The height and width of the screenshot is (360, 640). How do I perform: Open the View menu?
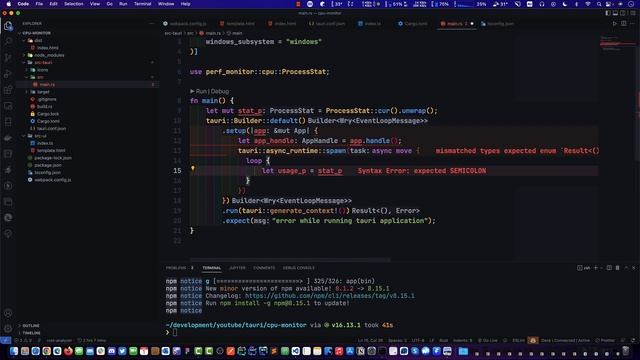pyautogui.click(x=95, y=4)
